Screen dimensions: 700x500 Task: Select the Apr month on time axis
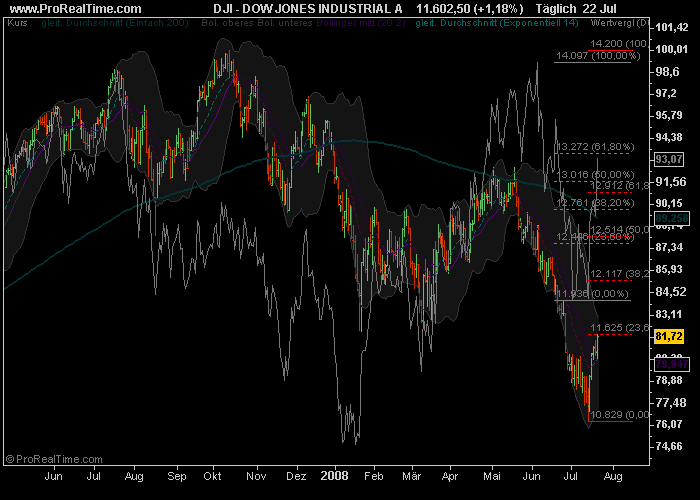450,477
